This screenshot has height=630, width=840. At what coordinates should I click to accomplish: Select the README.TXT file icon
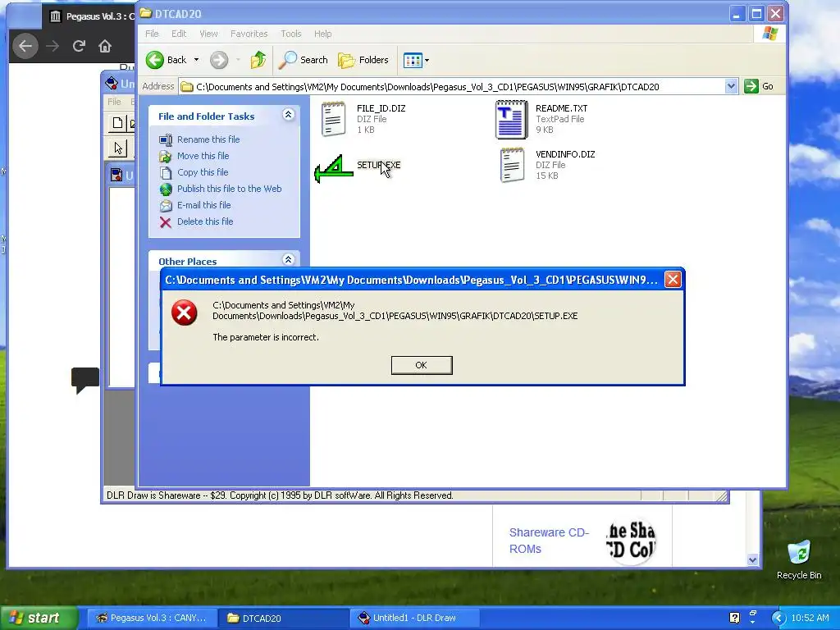pyautogui.click(x=512, y=119)
